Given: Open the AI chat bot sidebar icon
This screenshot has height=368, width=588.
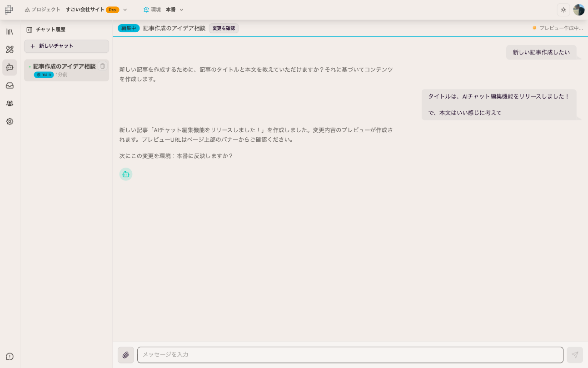Looking at the screenshot, I should (x=10, y=67).
